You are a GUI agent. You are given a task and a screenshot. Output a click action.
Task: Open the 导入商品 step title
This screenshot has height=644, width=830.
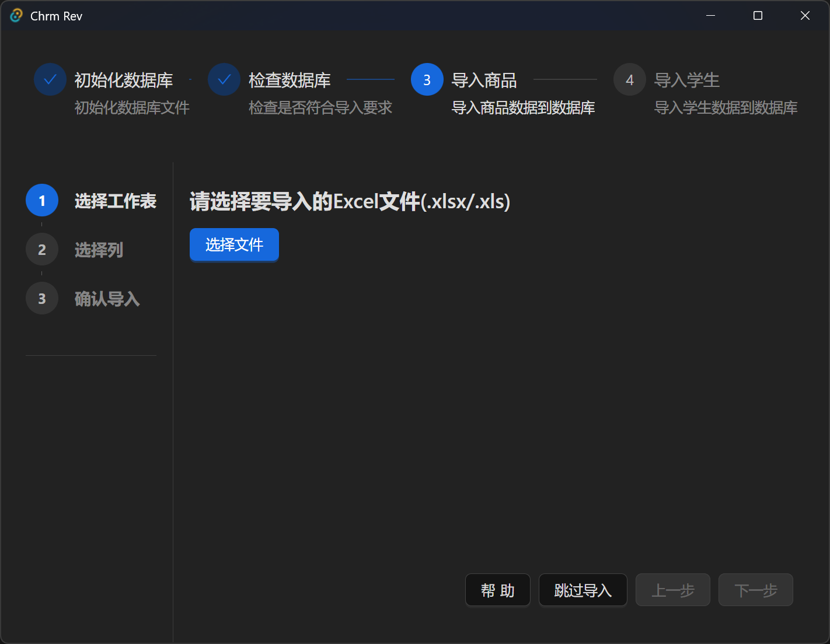pyautogui.click(x=484, y=80)
